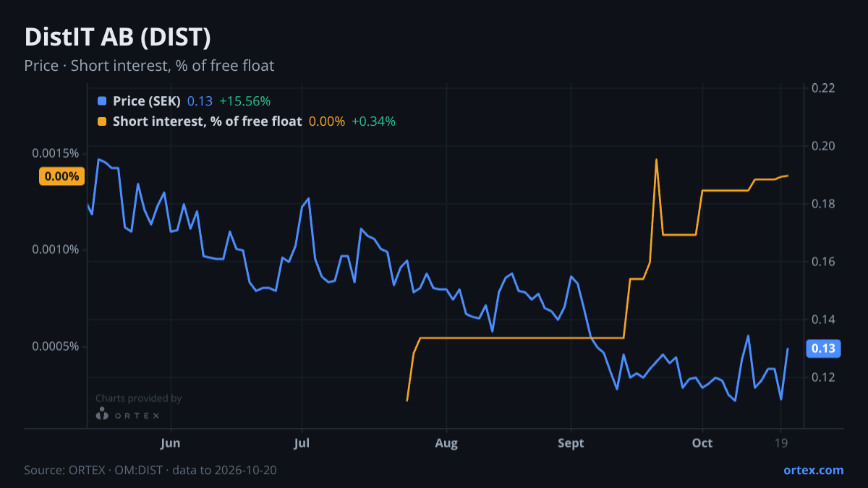The height and width of the screenshot is (488, 868).
Task: Click the 19 date axis label
Action: (781, 443)
